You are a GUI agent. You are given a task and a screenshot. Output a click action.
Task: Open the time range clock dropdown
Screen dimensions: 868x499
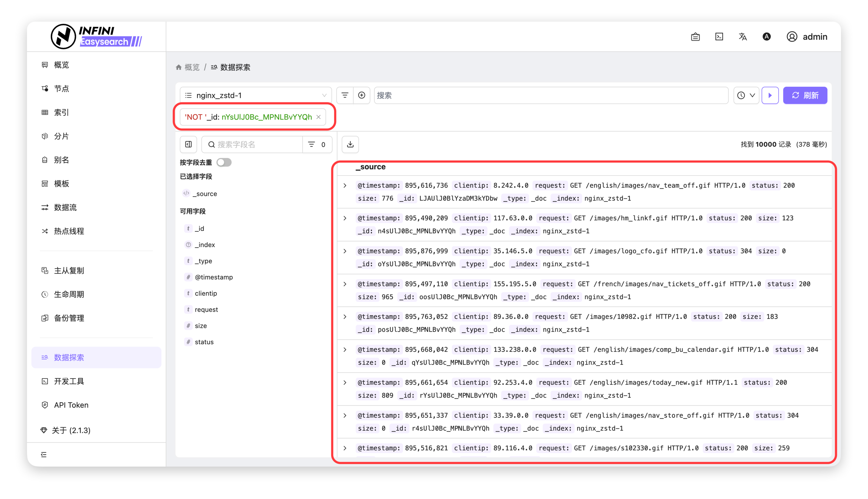pyautogui.click(x=746, y=95)
